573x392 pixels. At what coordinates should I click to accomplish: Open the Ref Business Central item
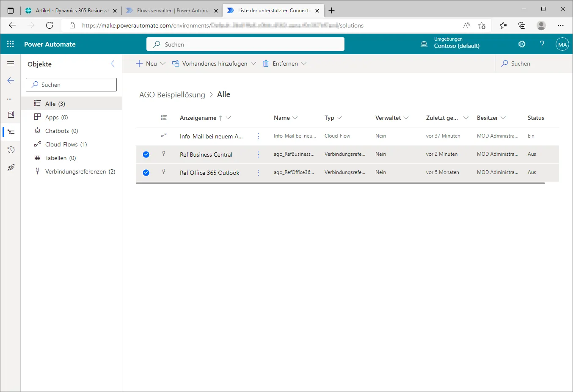coord(206,155)
